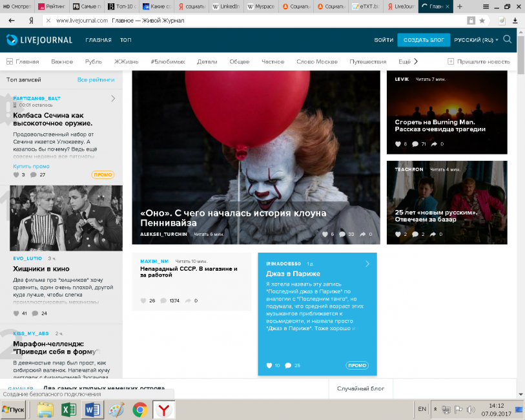Click share arrow on Pennywise article
This screenshot has width=525, height=420.
pyautogui.click(x=363, y=234)
